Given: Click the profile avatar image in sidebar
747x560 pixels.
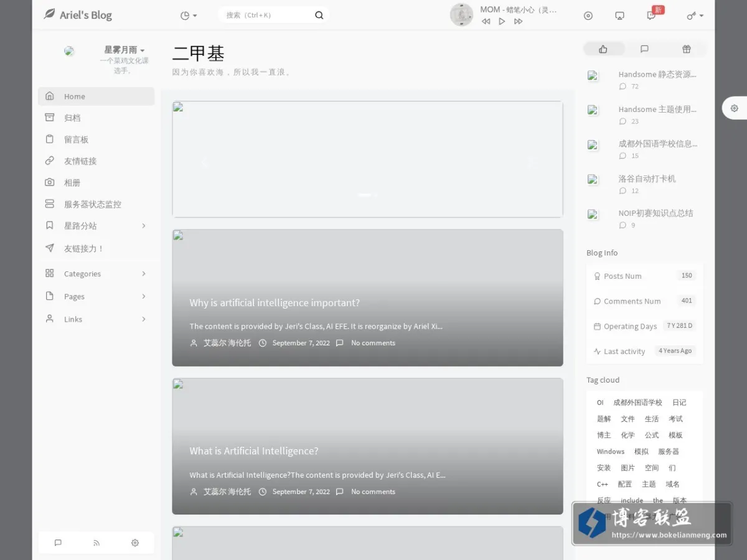Looking at the screenshot, I should tap(69, 51).
